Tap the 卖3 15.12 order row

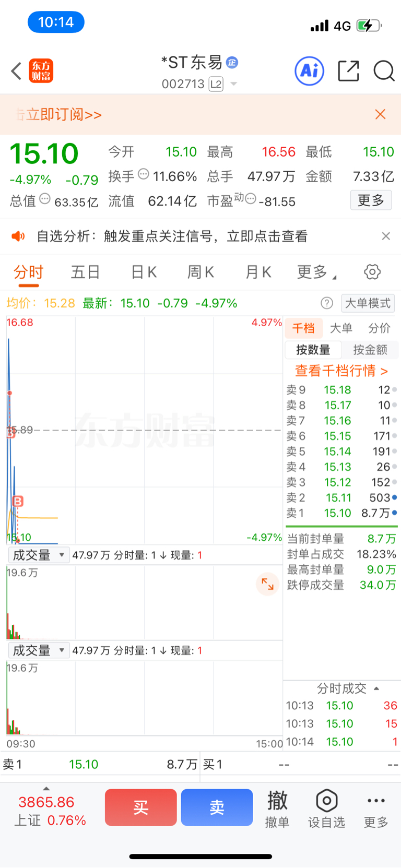coord(341,482)
